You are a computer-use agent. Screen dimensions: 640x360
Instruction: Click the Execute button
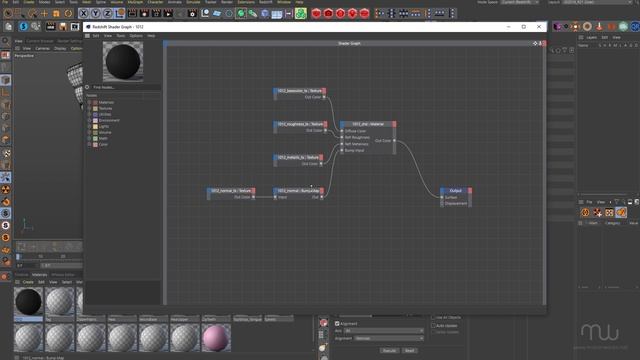(389, 351)
